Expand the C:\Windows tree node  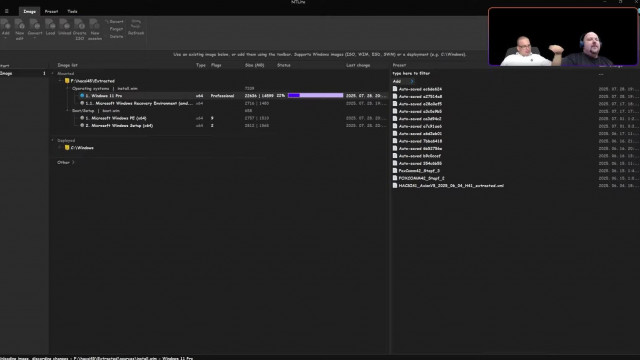(60, 148)
